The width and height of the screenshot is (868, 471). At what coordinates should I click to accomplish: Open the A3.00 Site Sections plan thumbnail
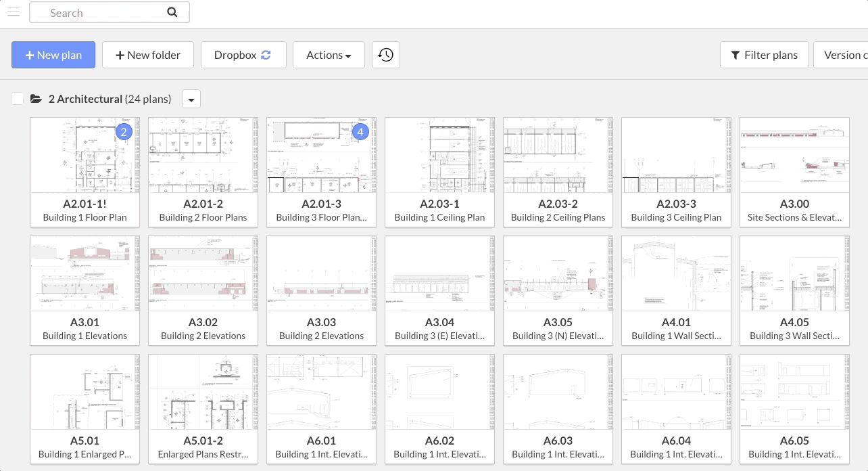[x=794, y=155]
